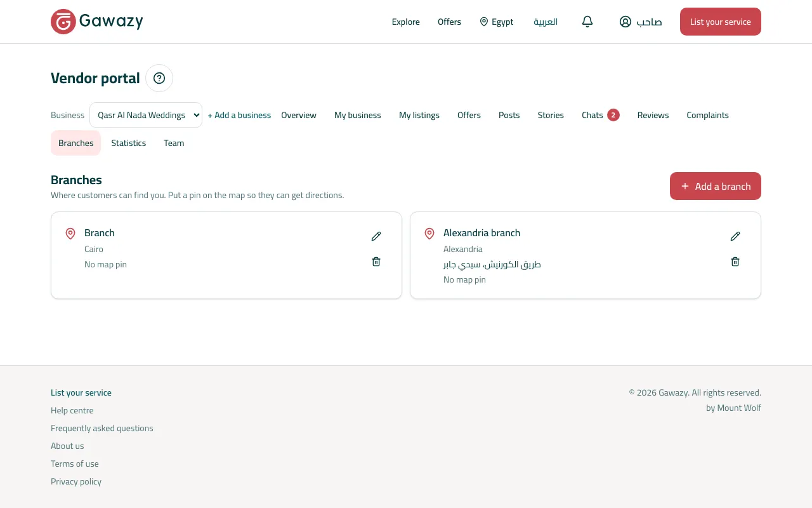
Task: Open Explore in the top navigation
Action: (x=406, y=22)
